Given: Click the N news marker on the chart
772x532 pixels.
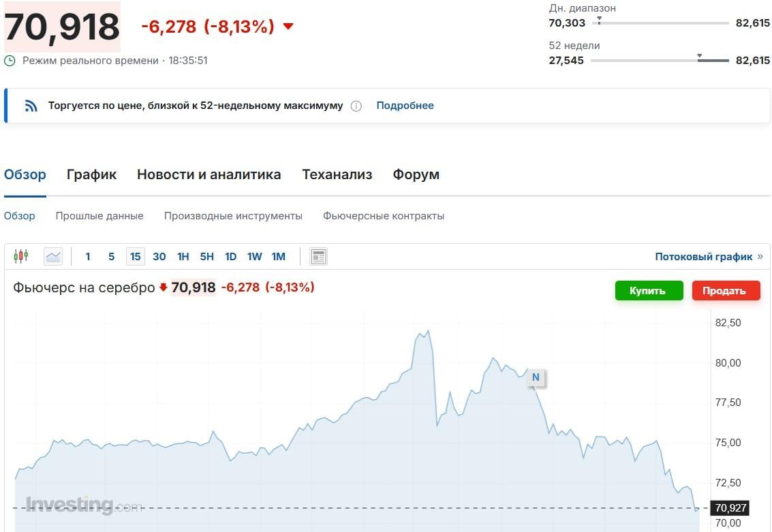Looking at the screenshot, I should click(x=536, y=377).
